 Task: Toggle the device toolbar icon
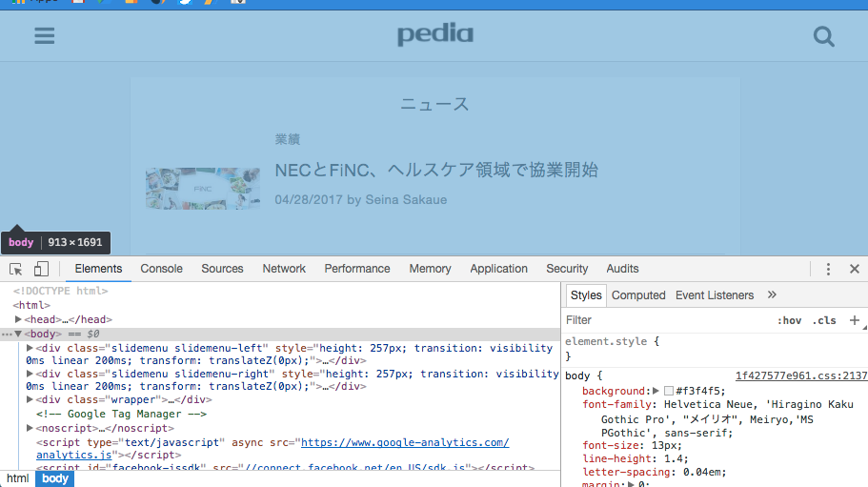coord(41,269)
